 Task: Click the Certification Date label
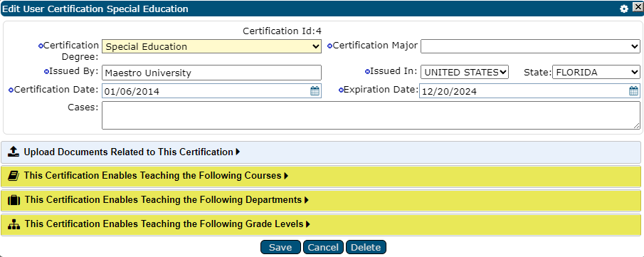coord(56,89)
